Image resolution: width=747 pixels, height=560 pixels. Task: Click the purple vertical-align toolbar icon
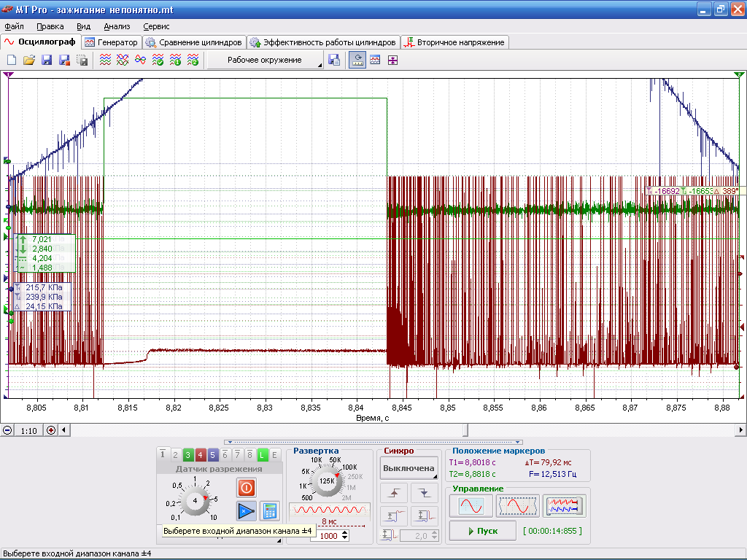pyautogui.click(x=392, y=60)
